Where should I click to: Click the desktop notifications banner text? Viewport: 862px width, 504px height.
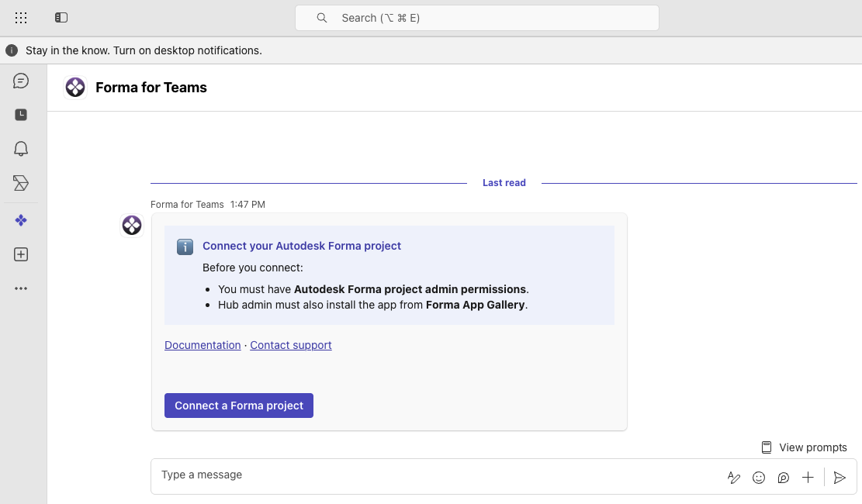coord(144,50)
